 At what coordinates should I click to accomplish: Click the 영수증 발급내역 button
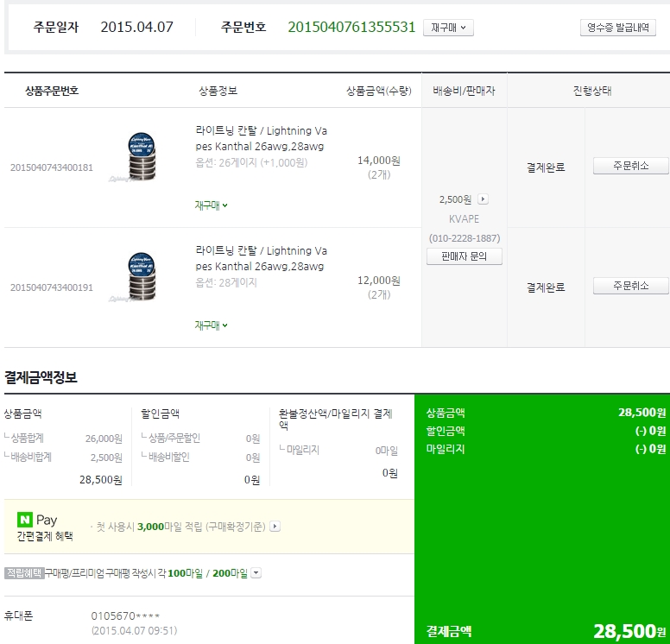617,28
